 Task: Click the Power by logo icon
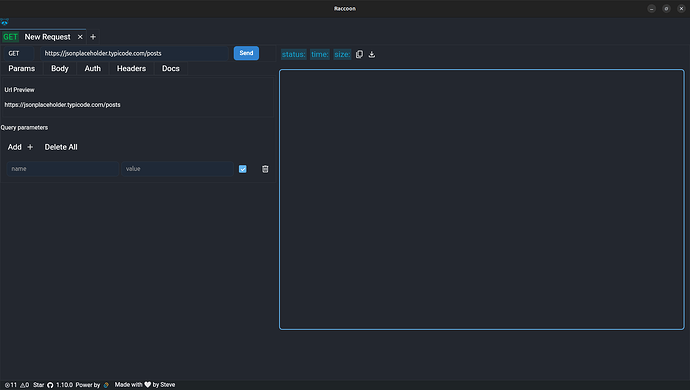[106, 385]
